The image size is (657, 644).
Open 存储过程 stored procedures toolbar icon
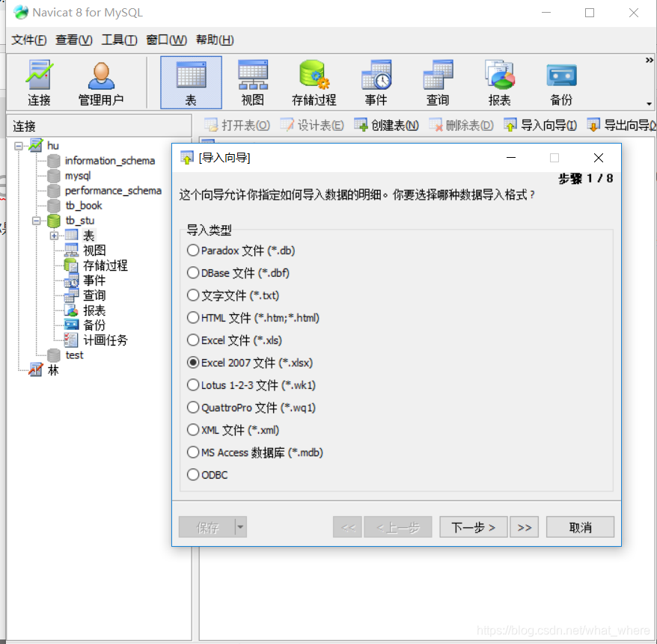(x=314, y=83)
